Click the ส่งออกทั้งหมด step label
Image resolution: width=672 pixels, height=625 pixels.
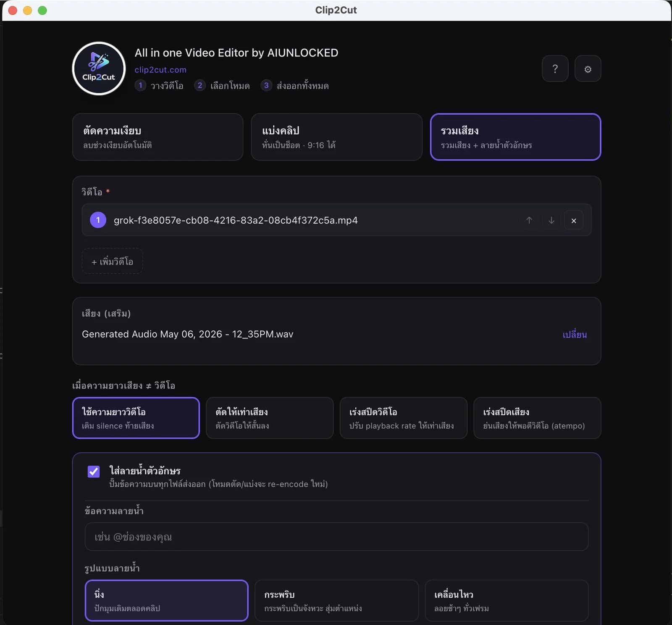pos(302,86)
